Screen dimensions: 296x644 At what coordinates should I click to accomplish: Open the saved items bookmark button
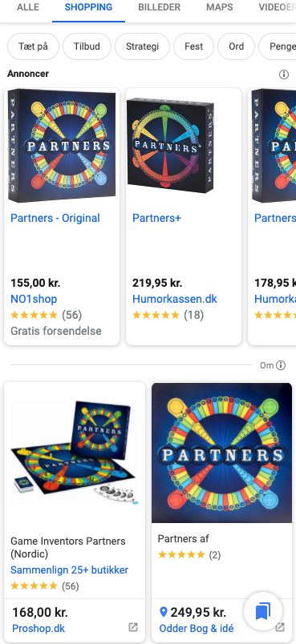[x=263, y=611]
